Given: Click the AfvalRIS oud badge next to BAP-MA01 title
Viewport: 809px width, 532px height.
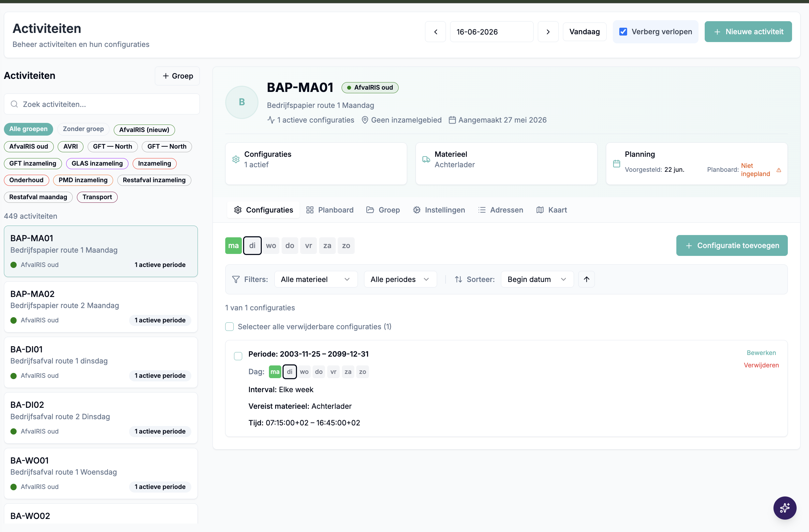Looking at the screenshot, I should click(370, 87).
